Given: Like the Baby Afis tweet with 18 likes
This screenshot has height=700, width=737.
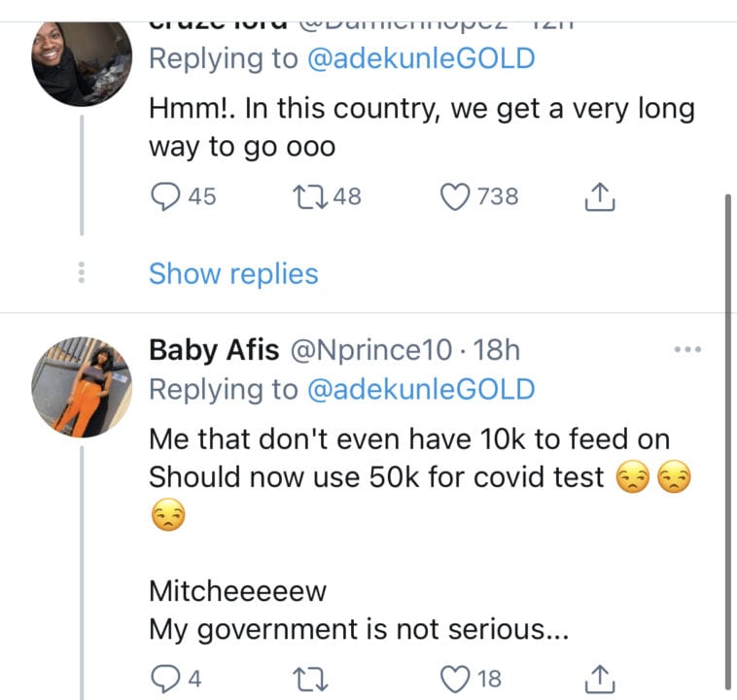Looking at the screenshot, I should tap(455, 678).
